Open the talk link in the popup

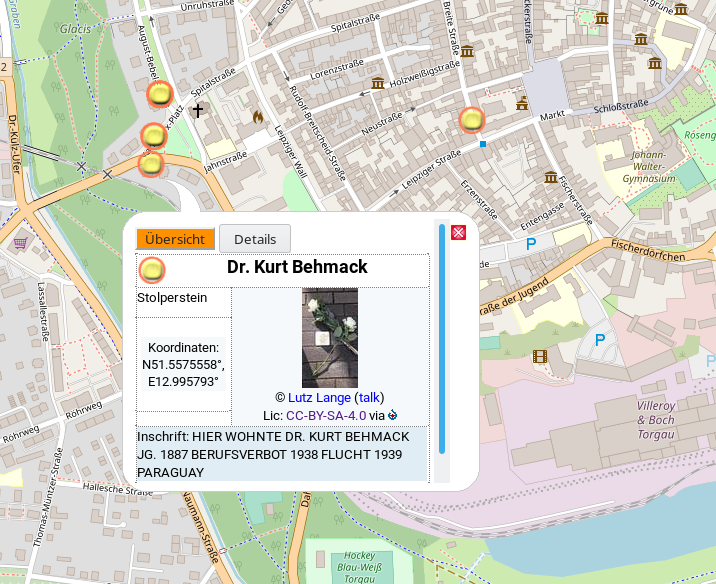click(x=369, y=397)
